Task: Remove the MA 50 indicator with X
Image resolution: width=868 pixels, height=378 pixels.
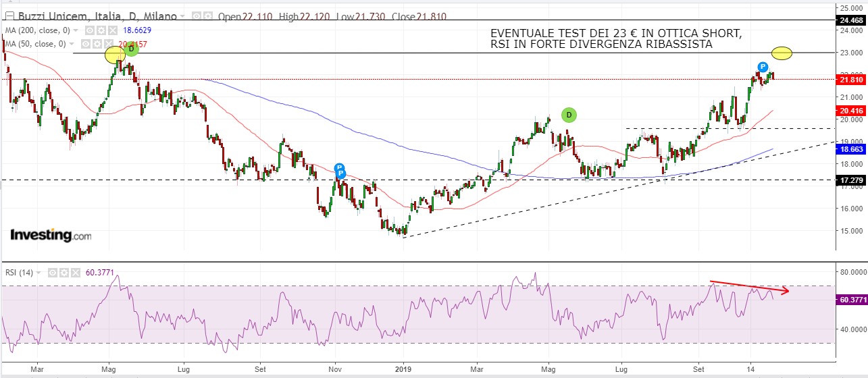Action: pos(109,44)
